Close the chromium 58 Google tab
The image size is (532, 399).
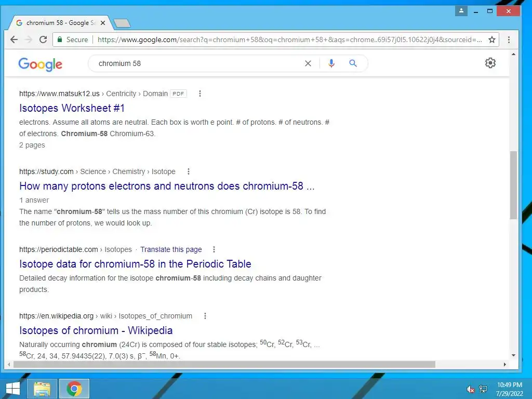(x=103, y=23)
